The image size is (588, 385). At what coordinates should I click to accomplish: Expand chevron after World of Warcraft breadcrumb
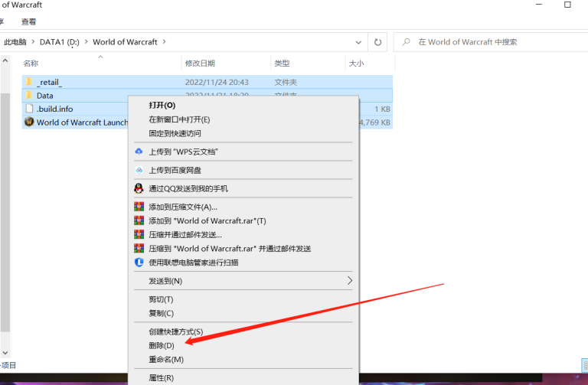164,42
